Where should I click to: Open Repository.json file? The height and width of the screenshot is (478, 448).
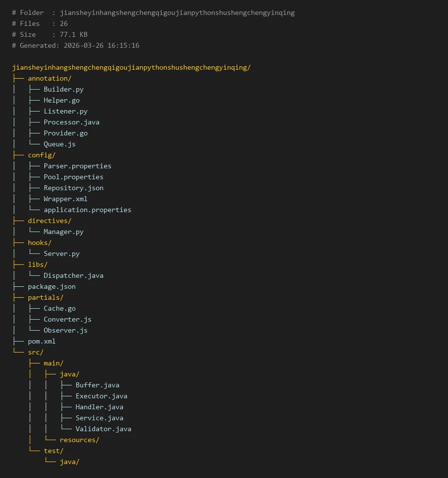pos(73,188)
